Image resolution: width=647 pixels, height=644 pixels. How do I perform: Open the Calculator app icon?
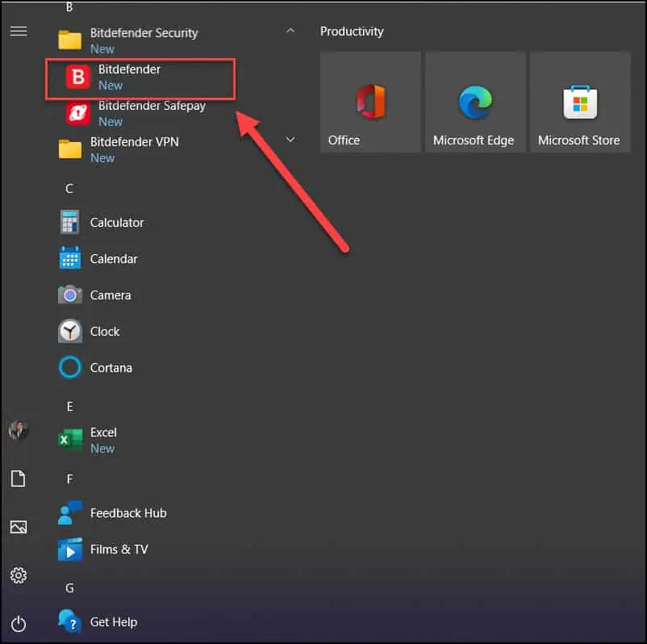click(69, 222)
